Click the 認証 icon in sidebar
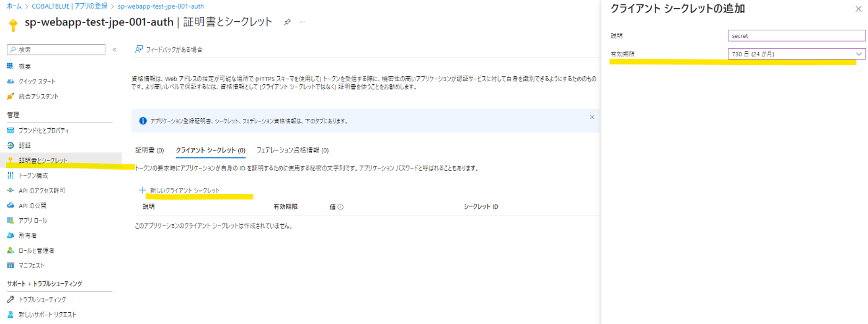Viewport: 868px width, 324px height. pos(10,146)
